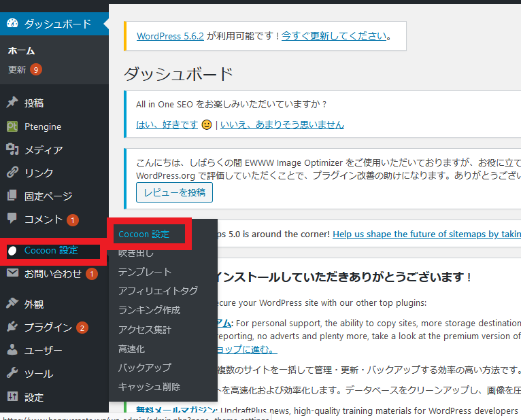Open 更新 in the sidebar

[17, 70]
